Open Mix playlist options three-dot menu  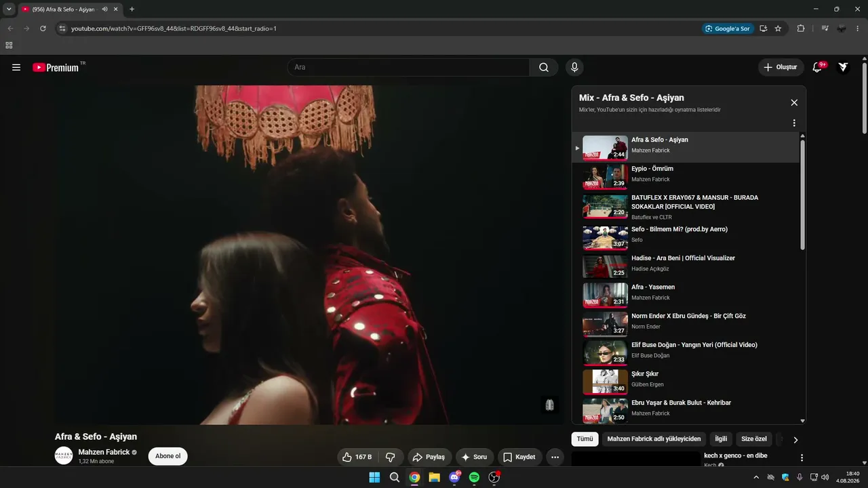click(794, 123)
